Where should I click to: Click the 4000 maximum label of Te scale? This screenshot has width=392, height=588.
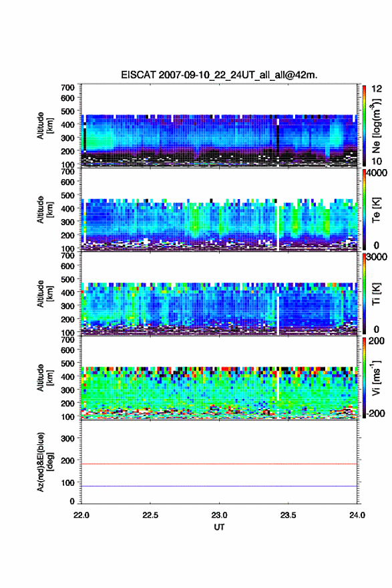[x=376, y=173]
